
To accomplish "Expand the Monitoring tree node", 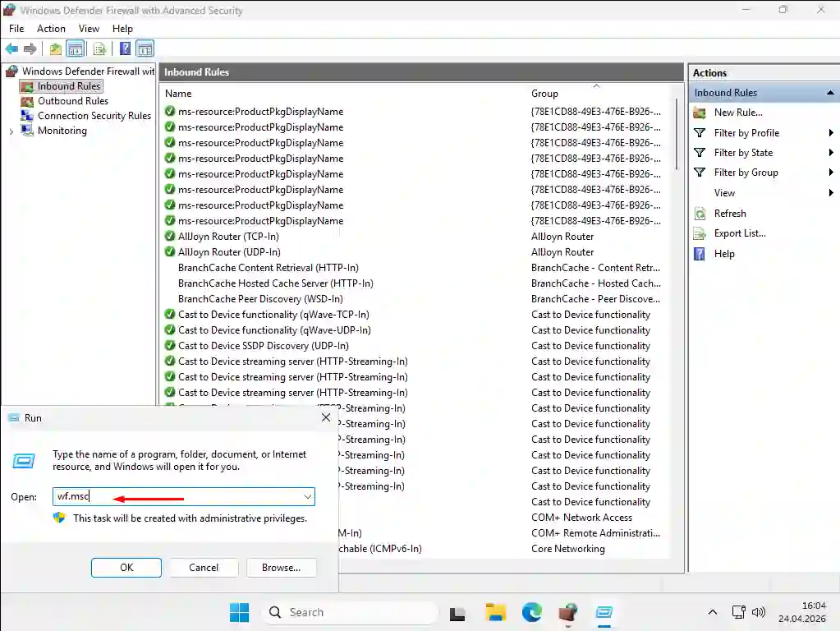I will pyautogui.click(x=11, y=131).
